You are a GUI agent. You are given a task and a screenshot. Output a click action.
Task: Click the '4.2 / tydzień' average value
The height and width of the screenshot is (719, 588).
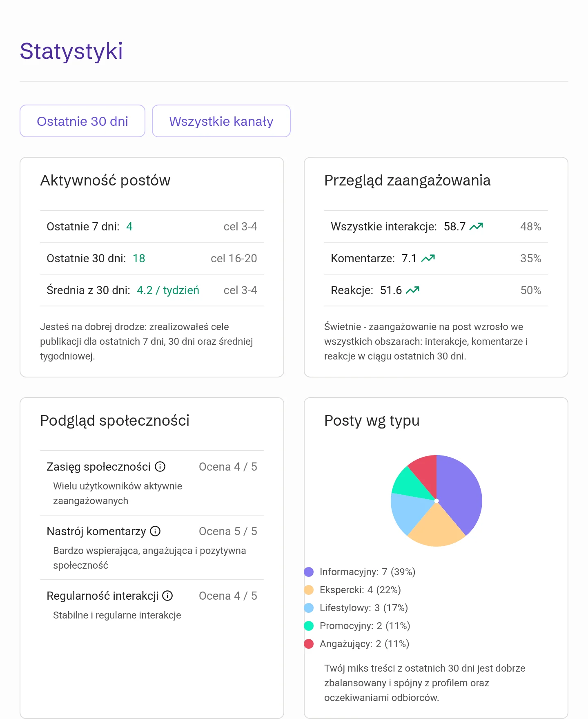click(168, 290)
